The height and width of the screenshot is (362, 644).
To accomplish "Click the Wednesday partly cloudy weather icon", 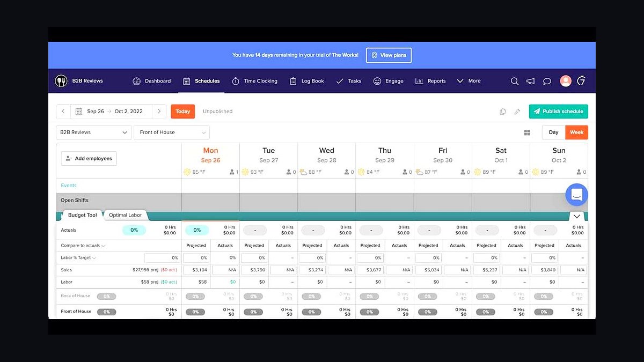I will coord(303,172).
